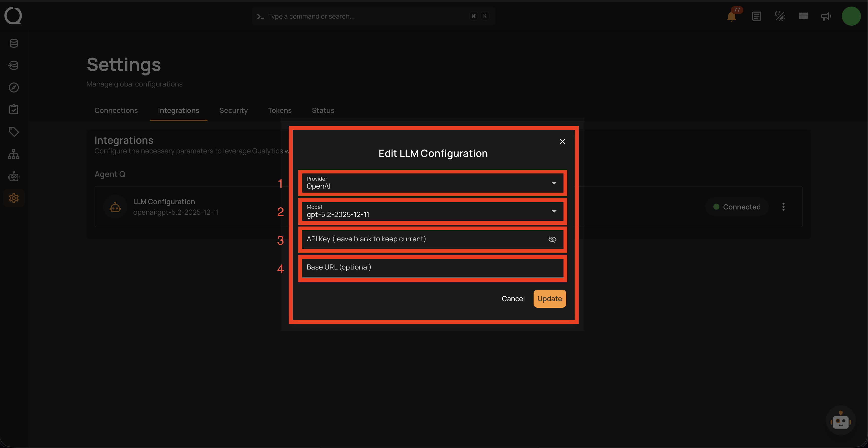Switch to the Tokens tab
Image resolution: width=868 pixels, height=448 pixels.
[x=280, y=110]
